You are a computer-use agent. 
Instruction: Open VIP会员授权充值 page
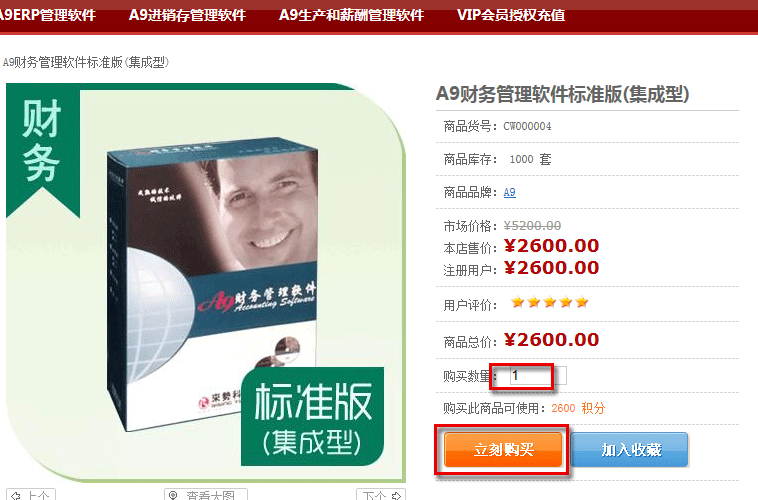click(x=511, y=15)
